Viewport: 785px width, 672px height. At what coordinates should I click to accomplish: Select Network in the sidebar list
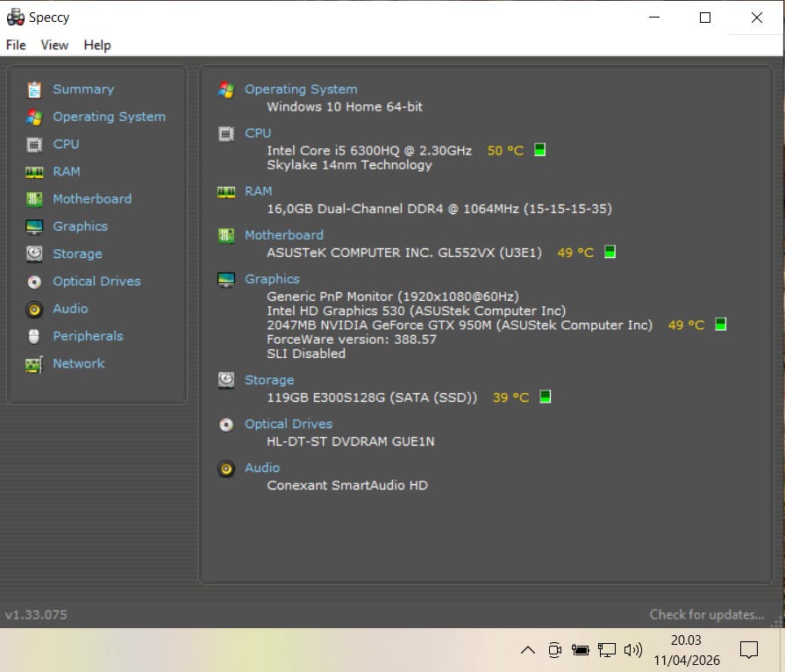pos(79,363)
